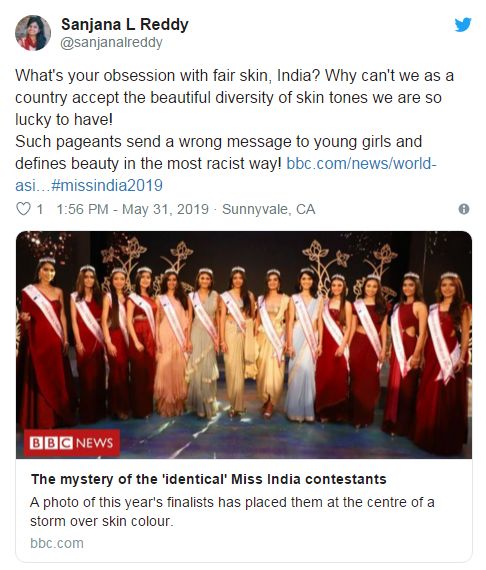Screen dimensions: 486x570
Task: Open the #missindia2019 hashtag
Action: (x=107, y=185)
